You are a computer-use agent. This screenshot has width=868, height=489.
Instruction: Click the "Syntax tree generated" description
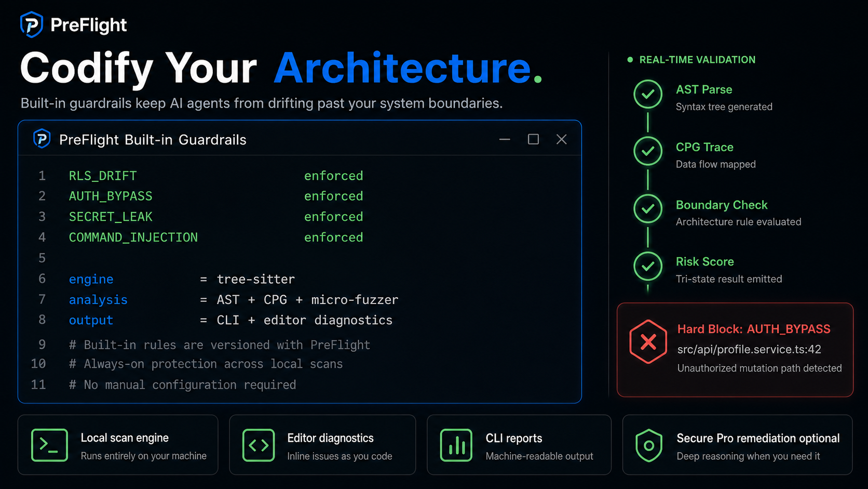724,107
